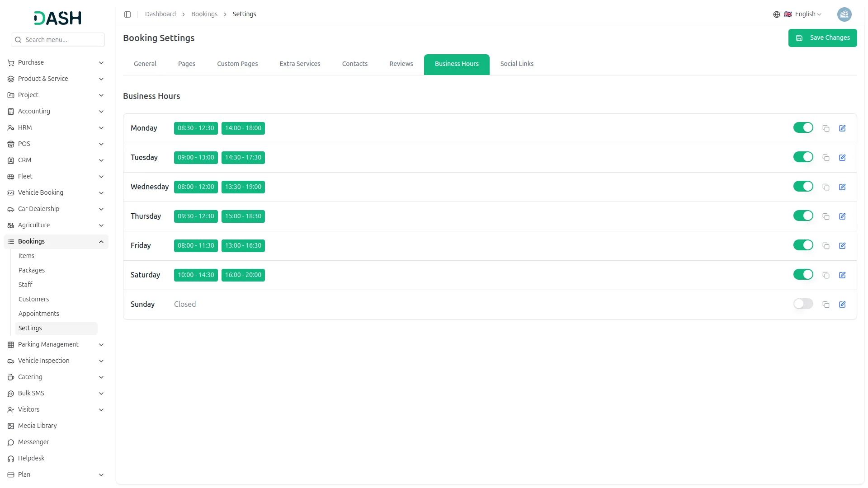Enable the Sunday business hours toggle

803,304
